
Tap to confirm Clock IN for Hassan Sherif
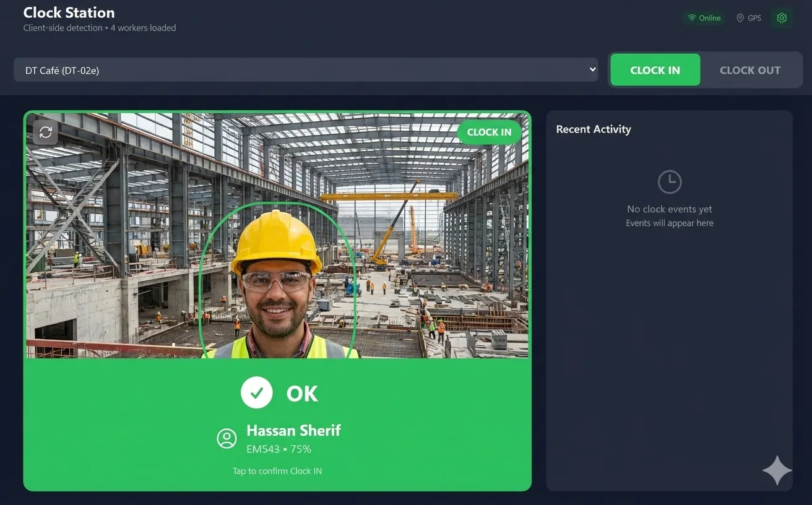[277, 470]
